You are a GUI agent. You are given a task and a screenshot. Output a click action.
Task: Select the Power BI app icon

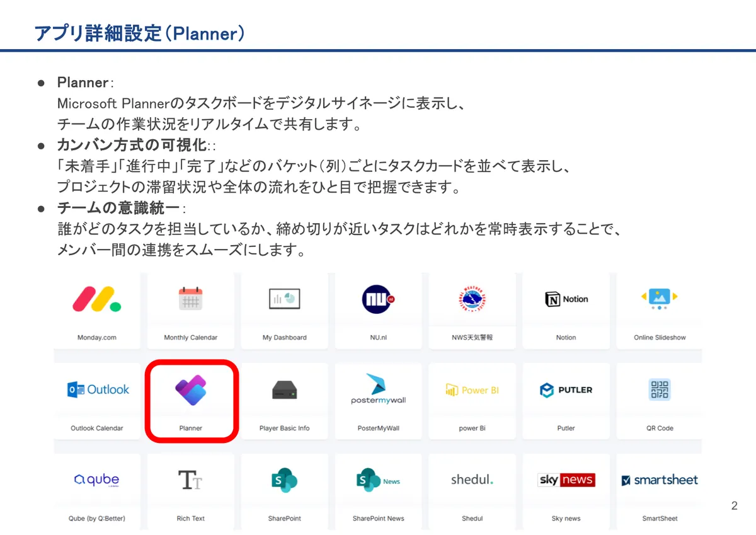point(472,390)
